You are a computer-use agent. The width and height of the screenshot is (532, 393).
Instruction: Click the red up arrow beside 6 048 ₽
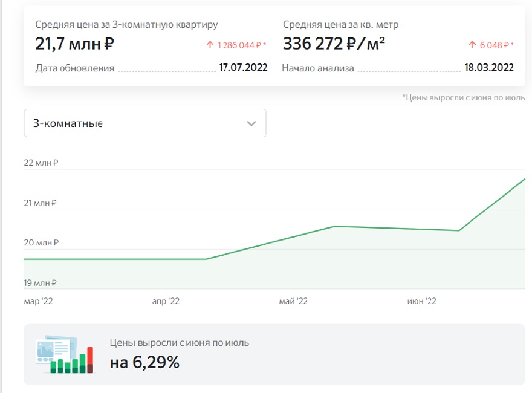pyautogui.click(x=472, y=45)
